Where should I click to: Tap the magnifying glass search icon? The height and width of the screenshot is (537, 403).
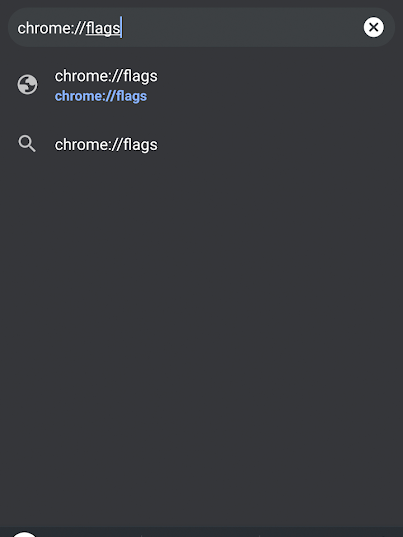click(x=27, y=144)
